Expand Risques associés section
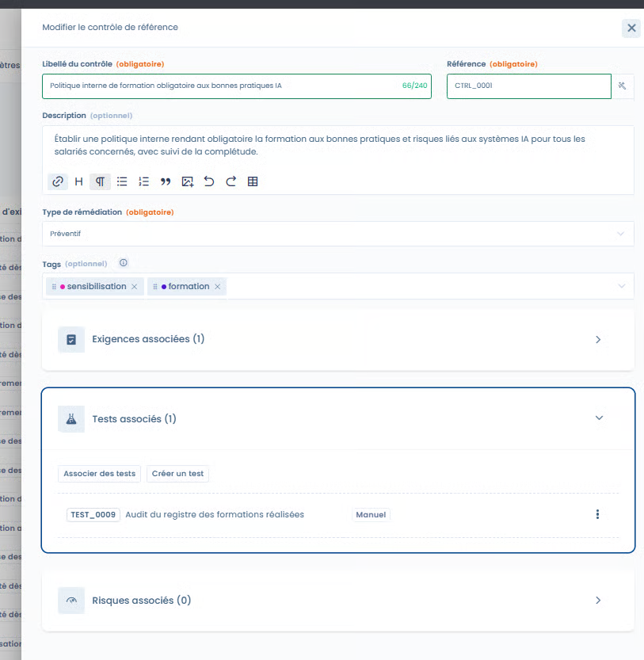 point(598,601)
